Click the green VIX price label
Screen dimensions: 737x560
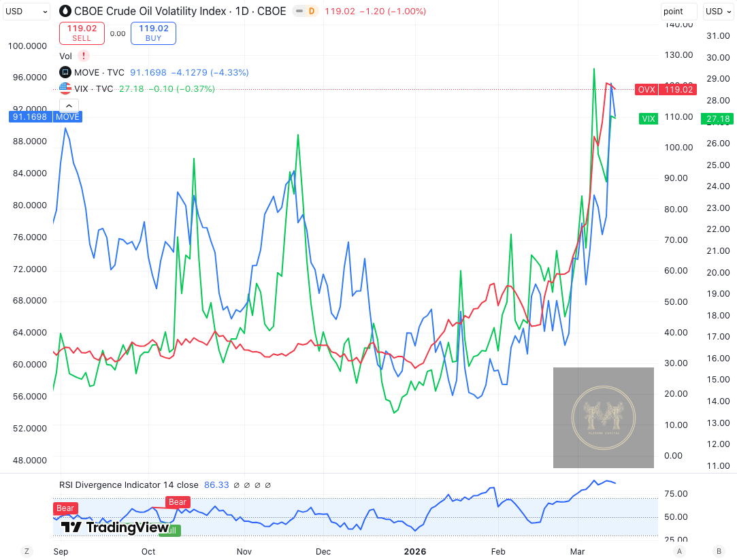point(648,119)
